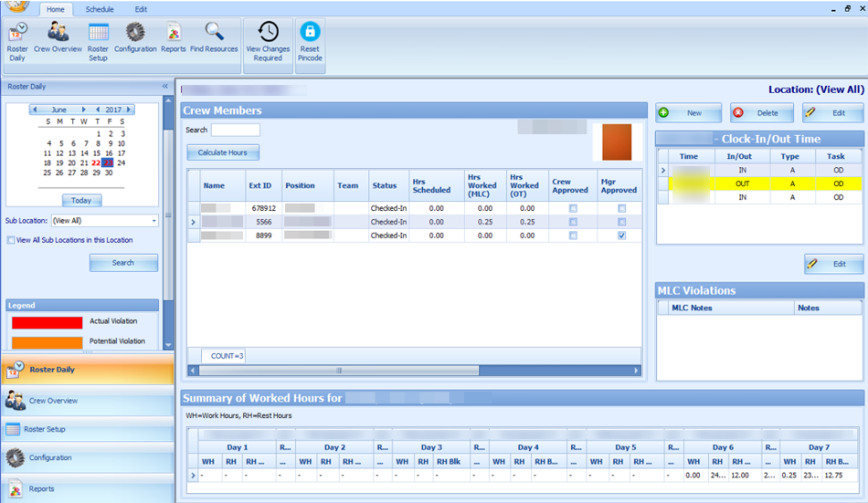Click Search button in side panel
This screenshot has height=503, width=868.
click(123, 263)
